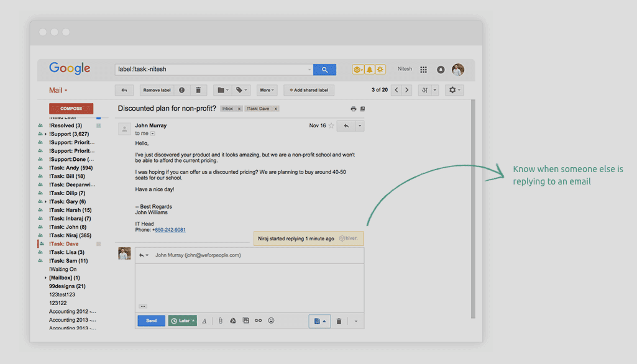Viewport: 637px width, 364px height.
Task: Reply to John Murray's message
Action: (346, 126)
